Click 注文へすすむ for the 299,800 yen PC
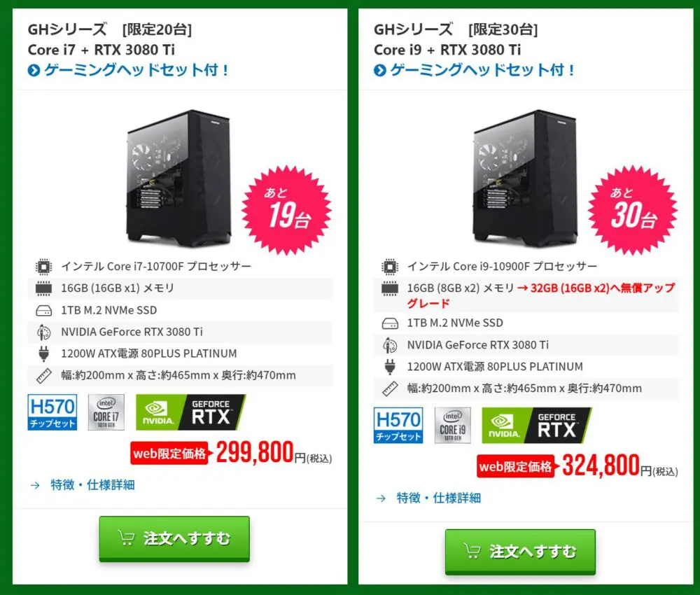 point(174,538)
